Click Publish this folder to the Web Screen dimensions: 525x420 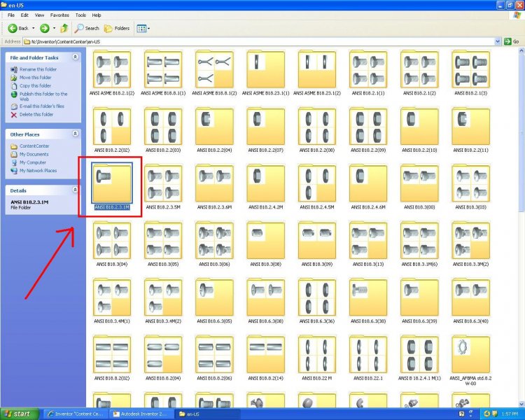click(43, 97)
